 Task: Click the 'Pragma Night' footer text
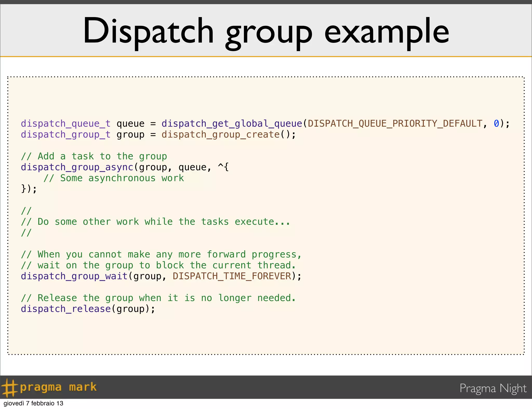click(x=493, y=388)
